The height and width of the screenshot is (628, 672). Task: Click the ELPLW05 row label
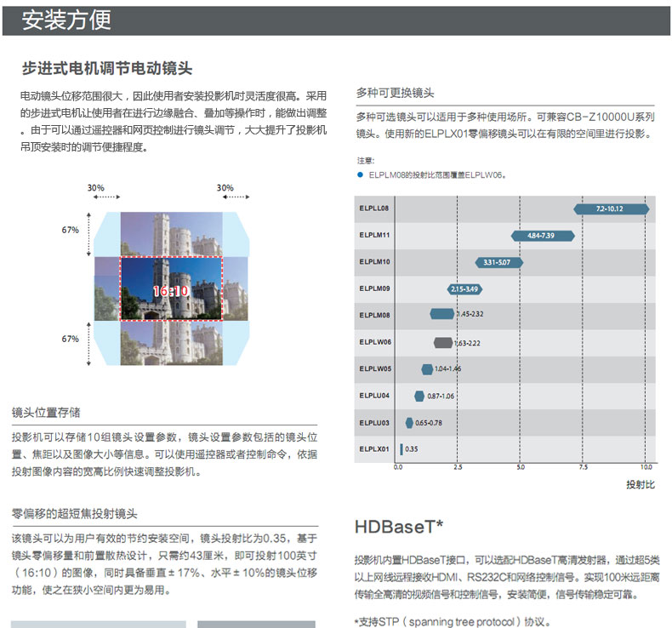[x=374, y=368]
